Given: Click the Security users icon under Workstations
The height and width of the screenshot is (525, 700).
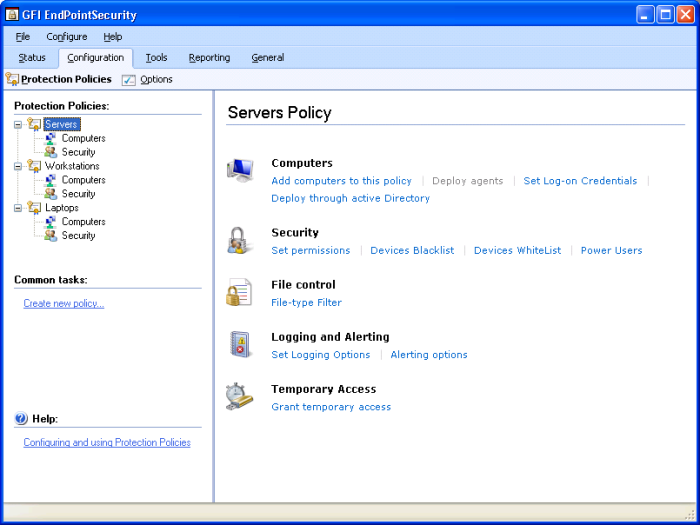Looking at the screenshot, I should coord(51,194).
